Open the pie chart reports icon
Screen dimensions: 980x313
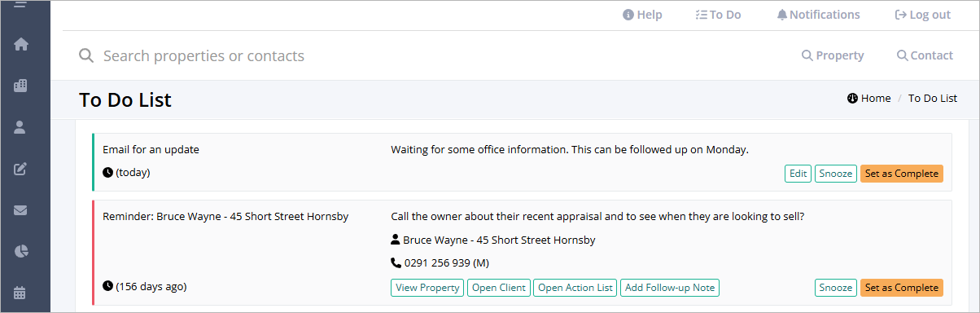[x=21, y=251]
